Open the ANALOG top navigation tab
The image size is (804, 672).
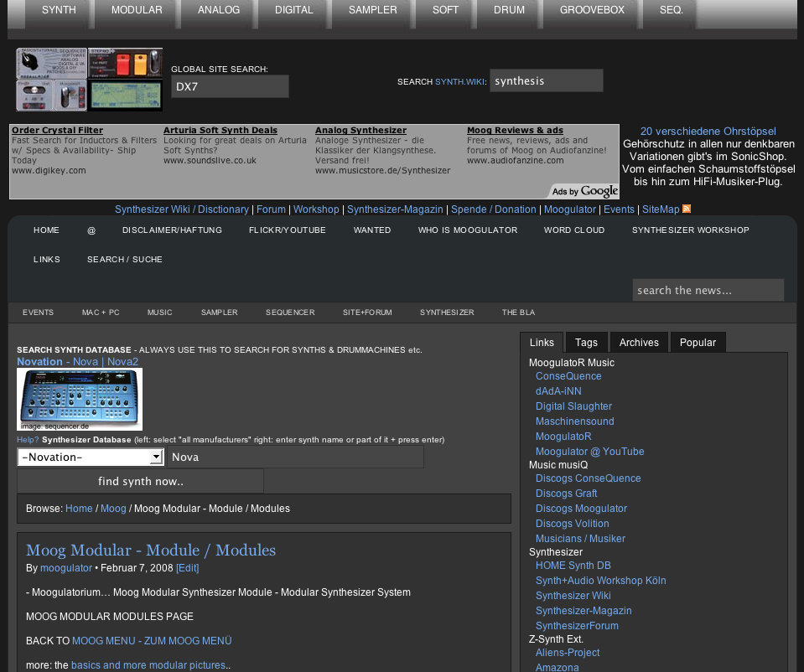219,10
